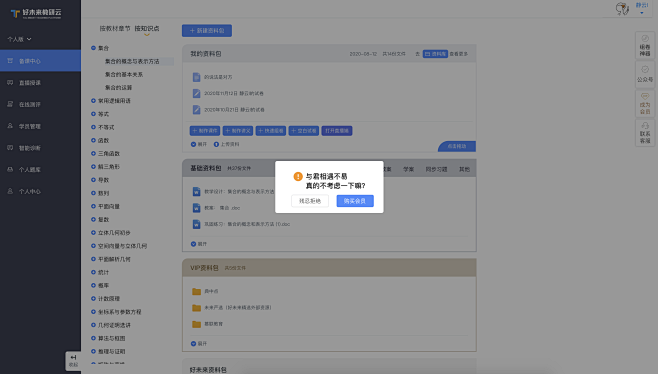658x374 pixels.
Task: Expand the 平面向量 tree node
Action: point(93,206)
